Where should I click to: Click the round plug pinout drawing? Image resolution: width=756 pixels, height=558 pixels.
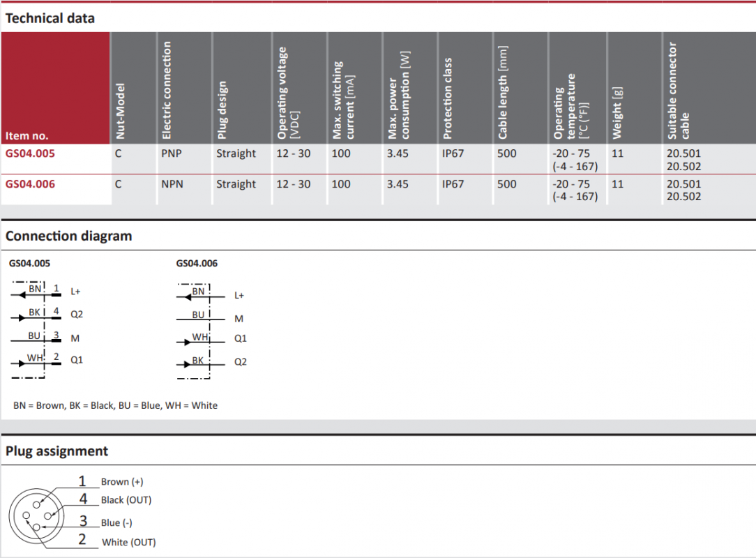pos(36,516)
